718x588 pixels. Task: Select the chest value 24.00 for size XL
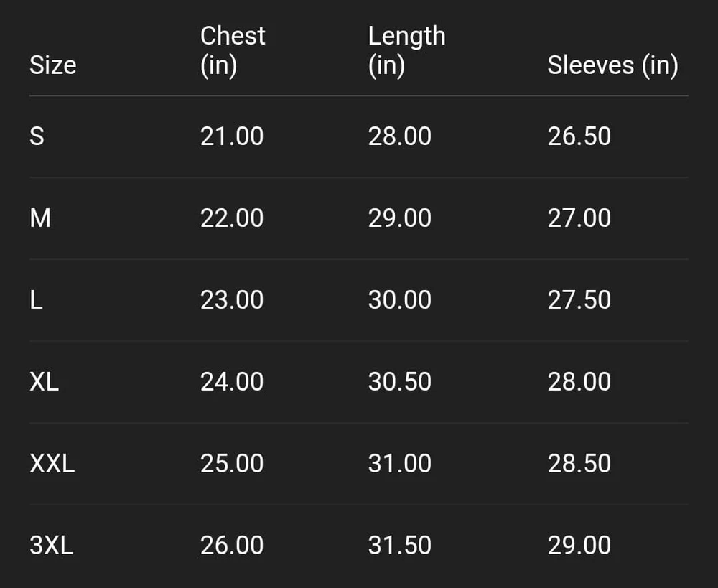point(232,381)
